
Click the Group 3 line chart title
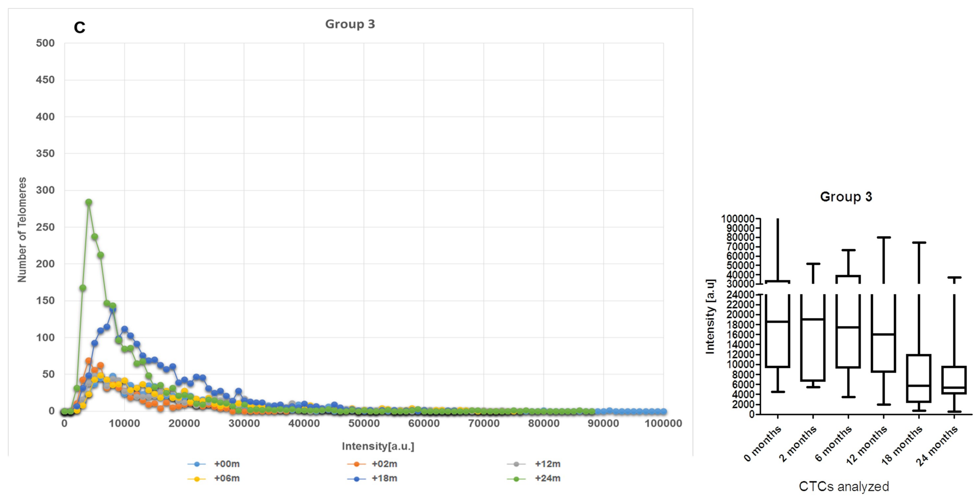pos(350,24)
